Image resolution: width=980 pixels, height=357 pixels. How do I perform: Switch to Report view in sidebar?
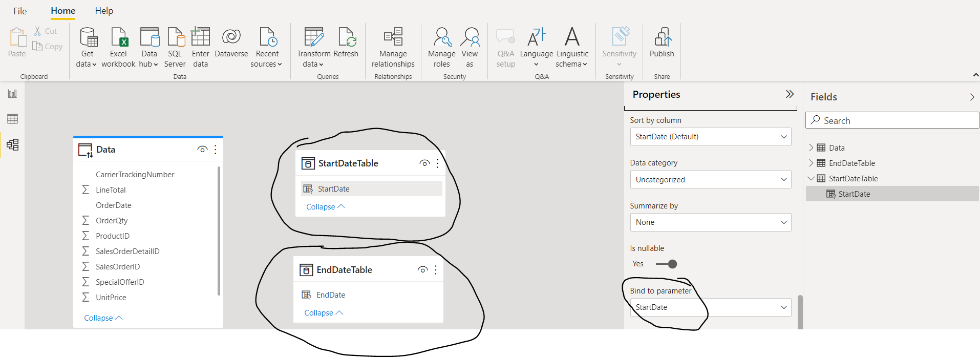(x=12, y=94)
